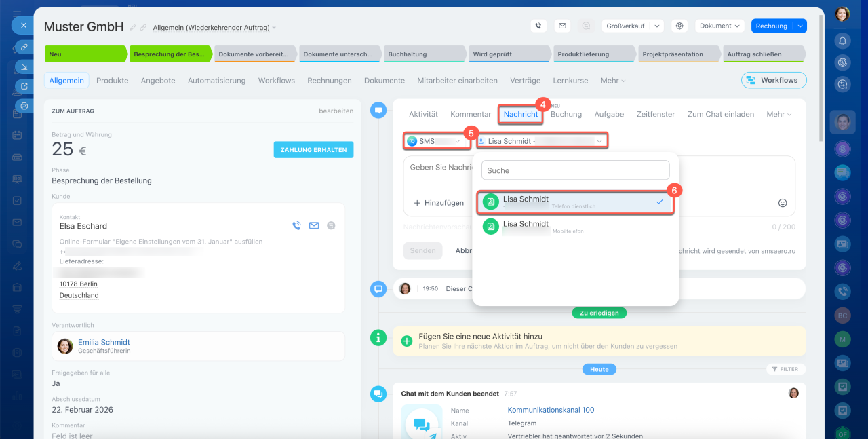This screenshot has height=439, width=868.
Task: Click the Suche search field
Action: click(575, 170)
